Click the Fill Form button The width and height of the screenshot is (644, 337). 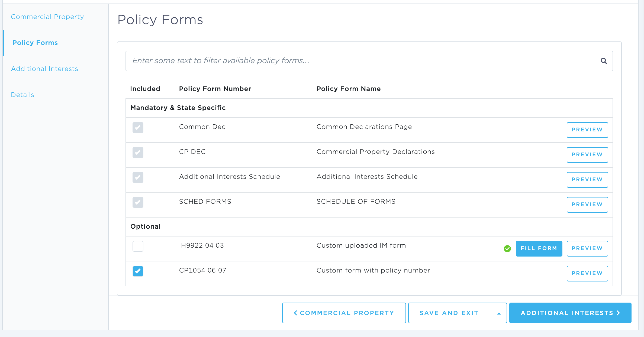click(539, 248)
